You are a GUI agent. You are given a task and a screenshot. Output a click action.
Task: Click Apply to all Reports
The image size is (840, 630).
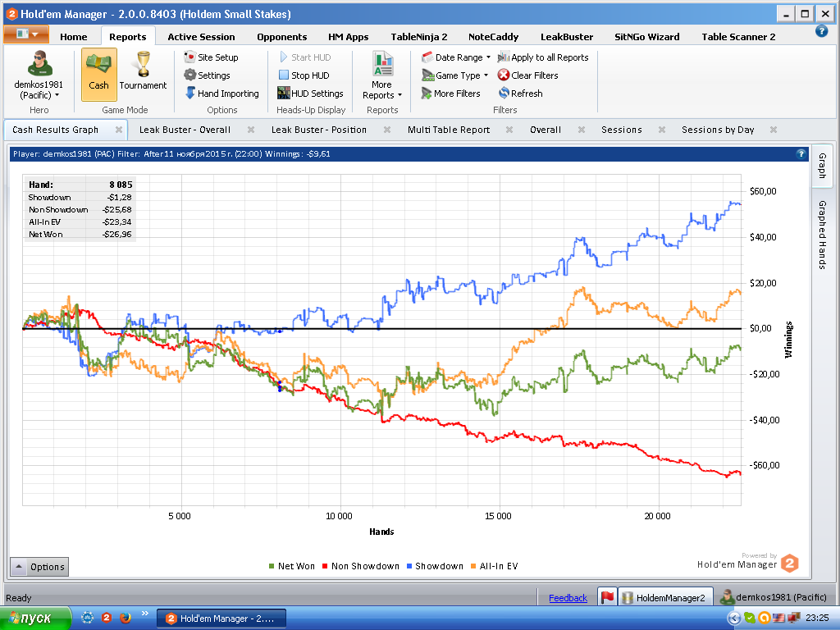(543, 57)
